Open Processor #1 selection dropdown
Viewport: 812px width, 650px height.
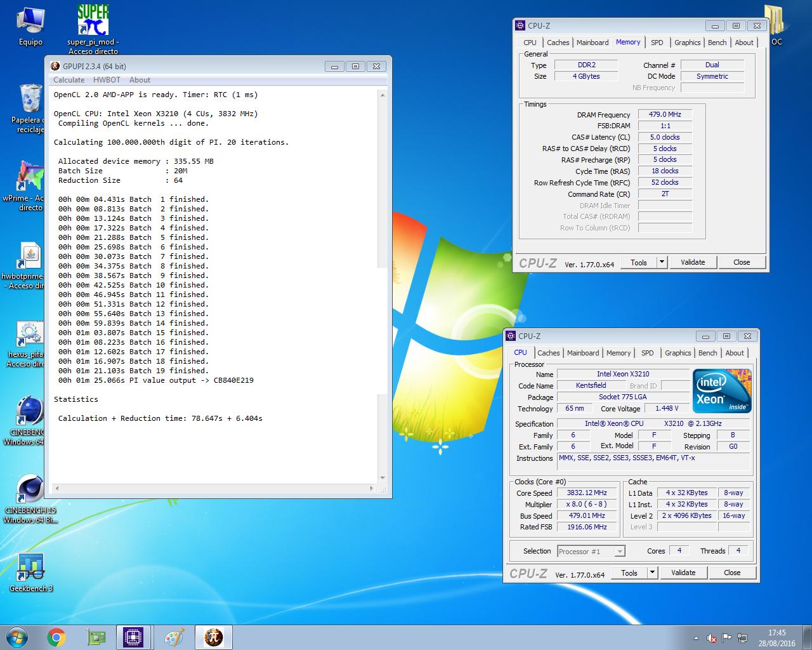coord(591,552)
